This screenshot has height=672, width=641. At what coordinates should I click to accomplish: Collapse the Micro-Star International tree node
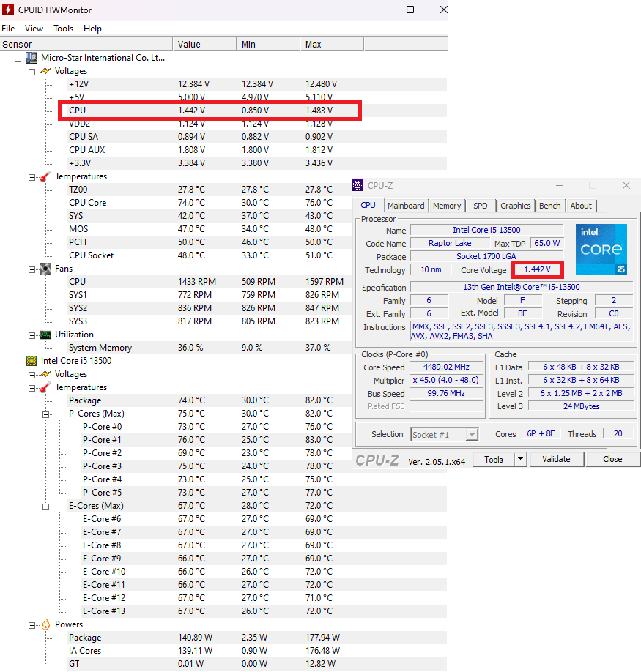(18, 59)
